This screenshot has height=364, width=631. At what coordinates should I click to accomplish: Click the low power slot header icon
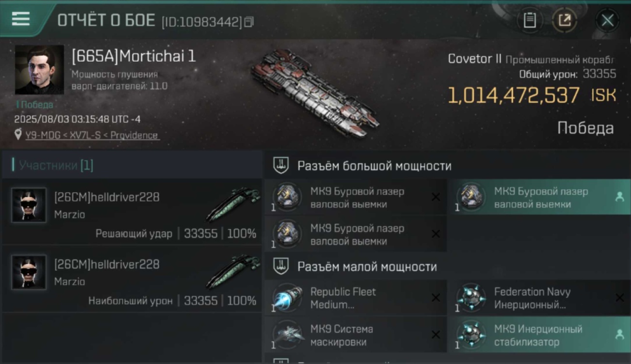pos(281,266)
